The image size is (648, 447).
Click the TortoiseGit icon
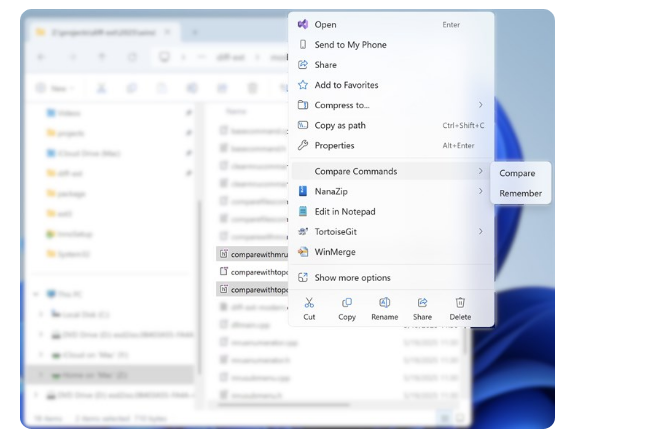click(303, 231)
